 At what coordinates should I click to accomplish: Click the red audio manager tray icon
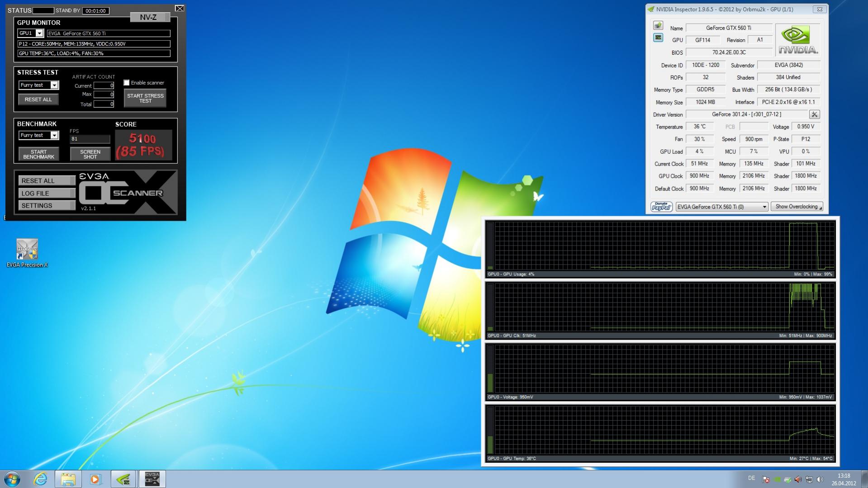pos(798,479)
